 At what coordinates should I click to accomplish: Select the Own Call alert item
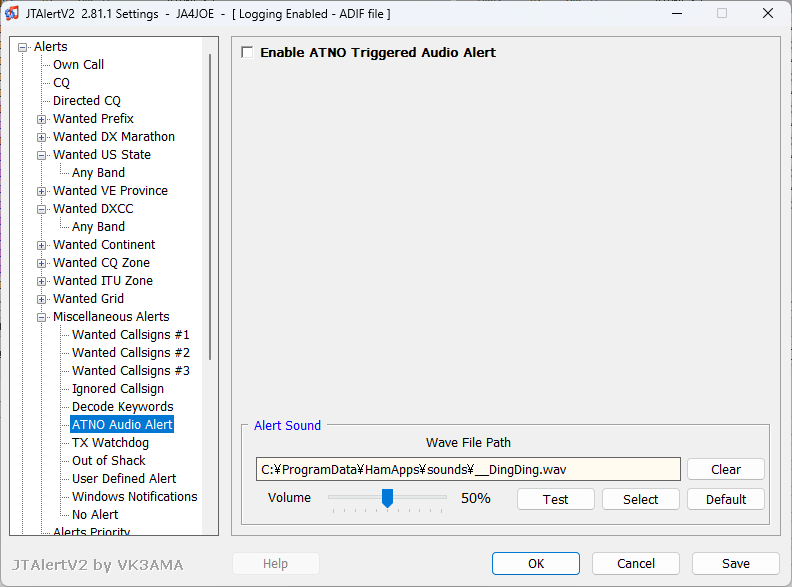pyautogui.click(x=78, y=65)
